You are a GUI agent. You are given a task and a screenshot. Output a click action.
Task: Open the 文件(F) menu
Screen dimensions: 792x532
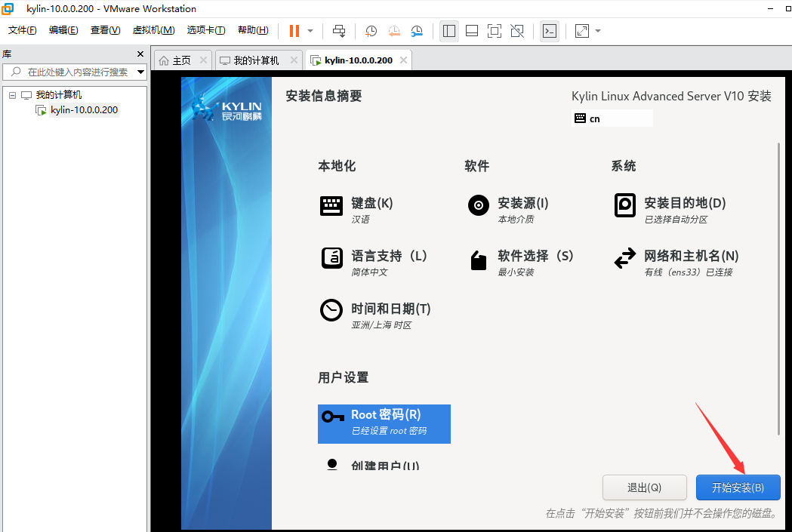point(22,30)
